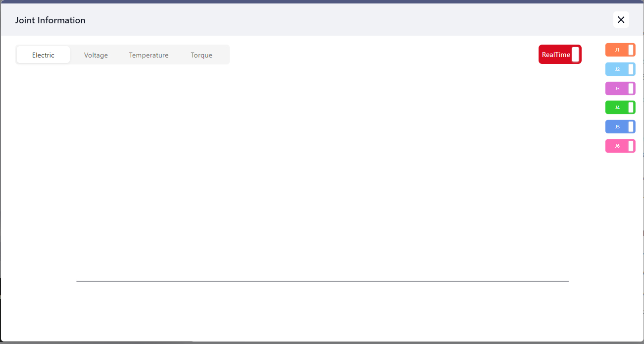644x344 pixels.
Task: Close the Joint Information dialog
Action: coord(621,20)
